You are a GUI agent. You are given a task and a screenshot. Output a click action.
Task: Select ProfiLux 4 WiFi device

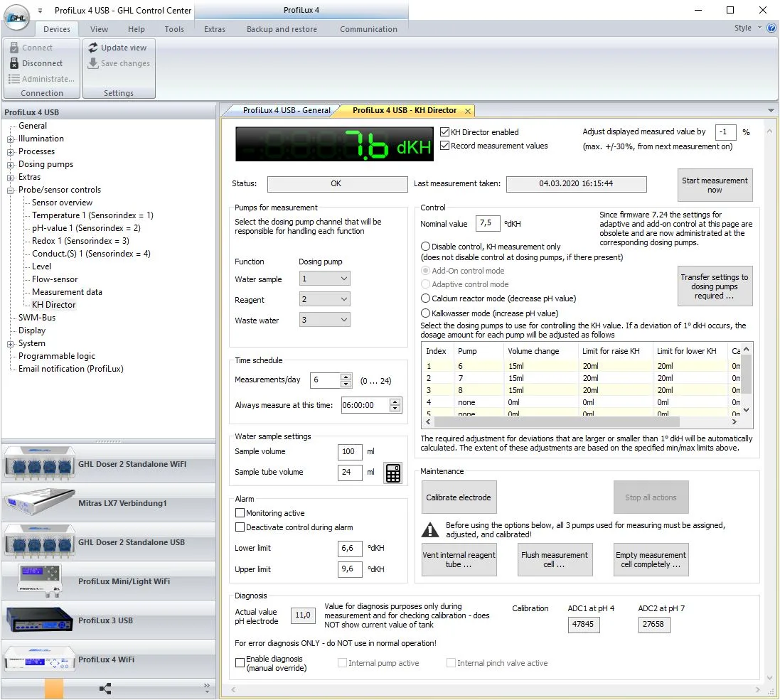coord(109,659)
